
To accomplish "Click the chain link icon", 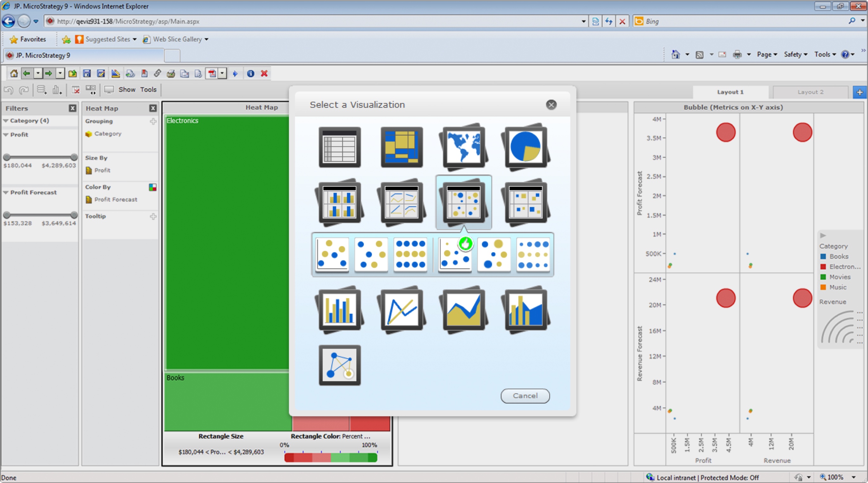I will tap(157, 73).
